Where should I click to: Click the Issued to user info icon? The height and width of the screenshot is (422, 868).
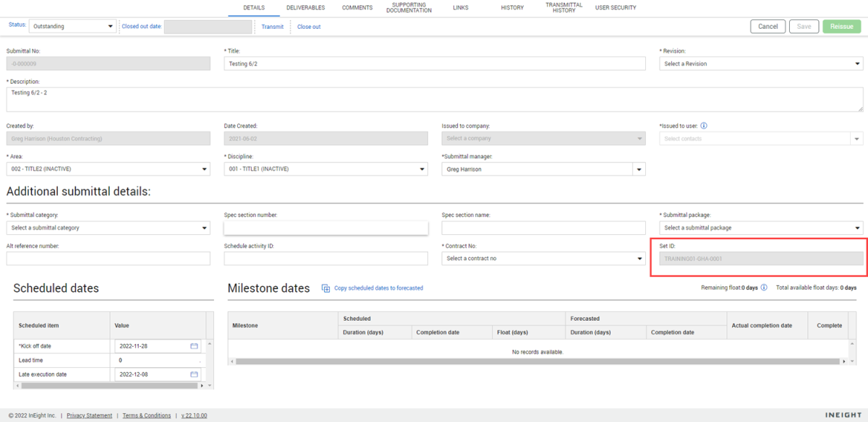pyautogui.click(x=704, y=126)
